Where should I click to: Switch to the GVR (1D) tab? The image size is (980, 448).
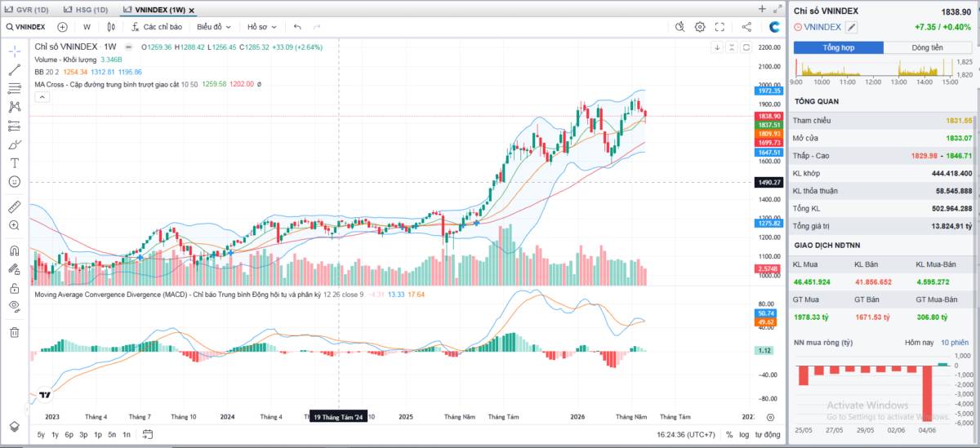click(26, 10)
